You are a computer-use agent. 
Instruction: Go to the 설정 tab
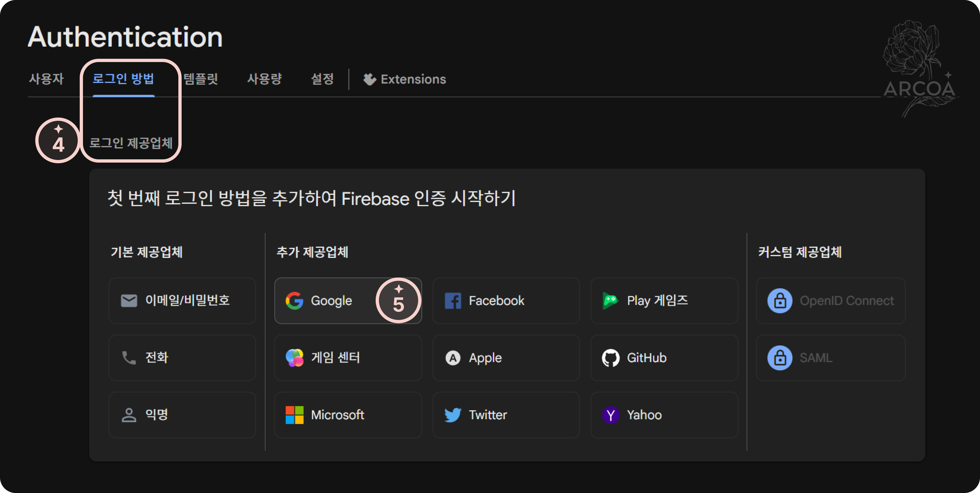tap(322, 79)
